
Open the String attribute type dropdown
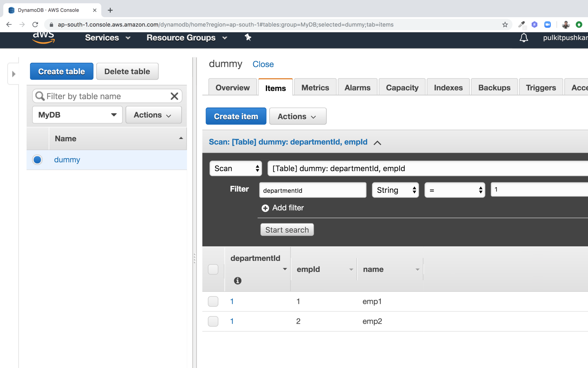pyautogui.click(x=395, y=190)
